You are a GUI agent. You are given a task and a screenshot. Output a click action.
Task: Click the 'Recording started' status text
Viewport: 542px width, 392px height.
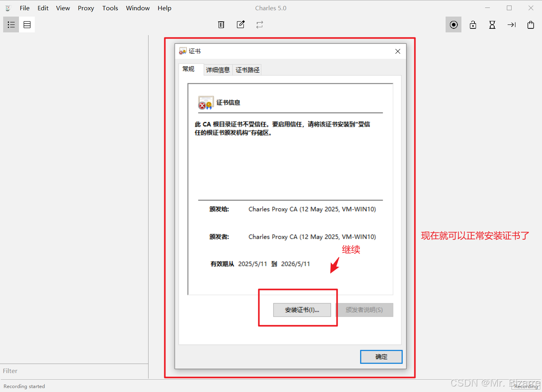(24, 386)
